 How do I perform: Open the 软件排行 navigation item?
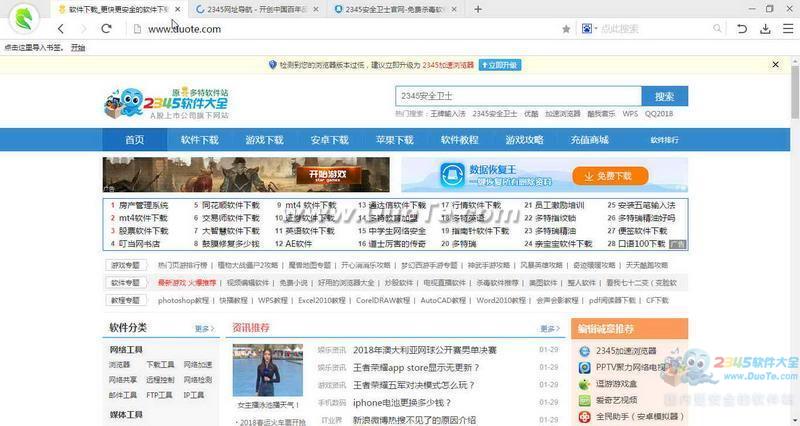(664, 140)
